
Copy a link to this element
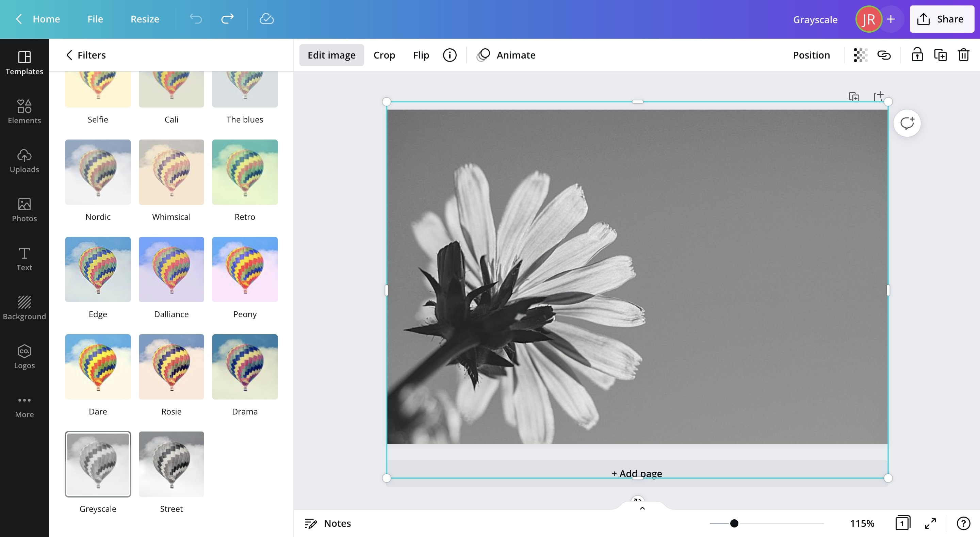[884, 55]
